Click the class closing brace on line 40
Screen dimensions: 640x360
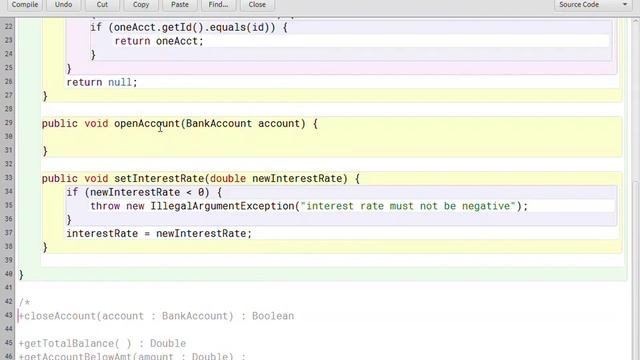tap(21, 275)
